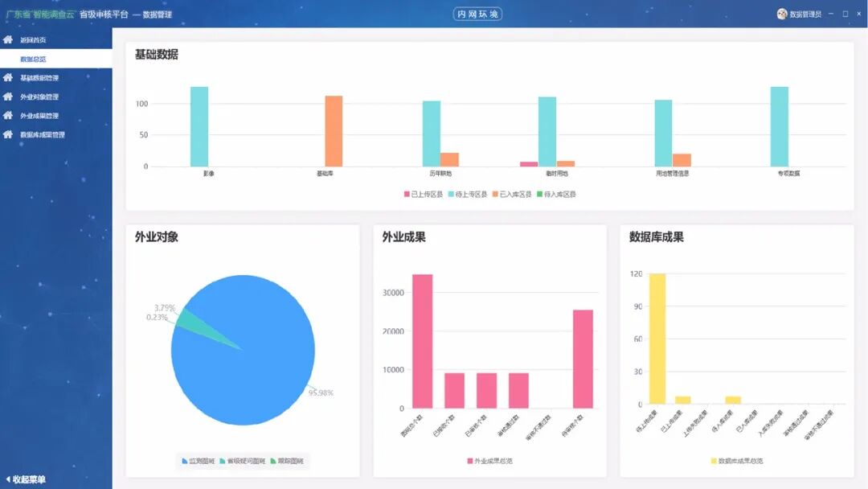This screenshot has height=489, width=868.
Task: Click the 0.23% pie label
Action: (x=157, y=318)
